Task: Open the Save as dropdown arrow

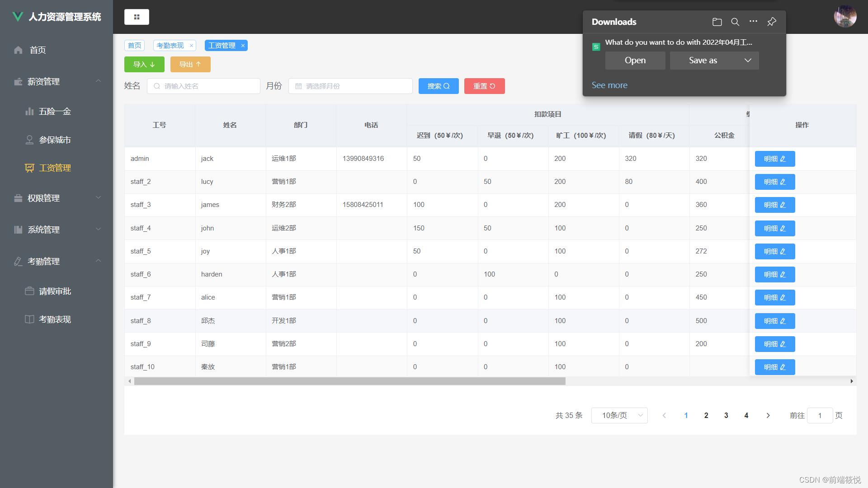Action: [x=748, y=61]
